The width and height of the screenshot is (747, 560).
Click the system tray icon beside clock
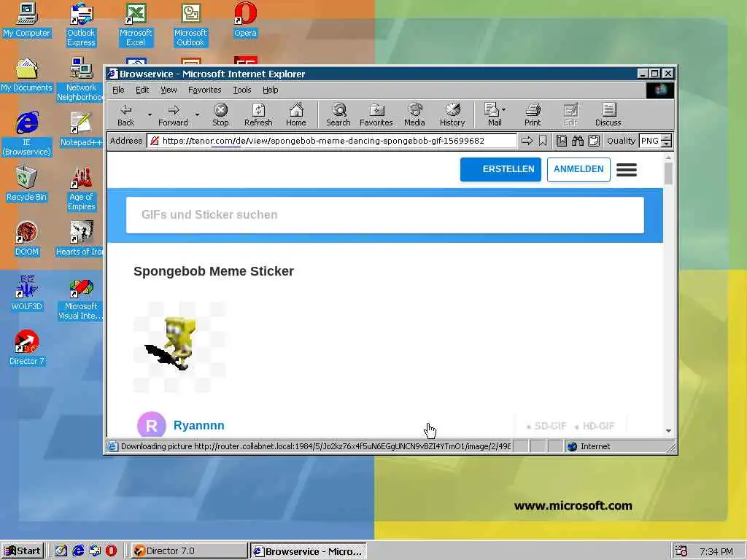[681, 551]
